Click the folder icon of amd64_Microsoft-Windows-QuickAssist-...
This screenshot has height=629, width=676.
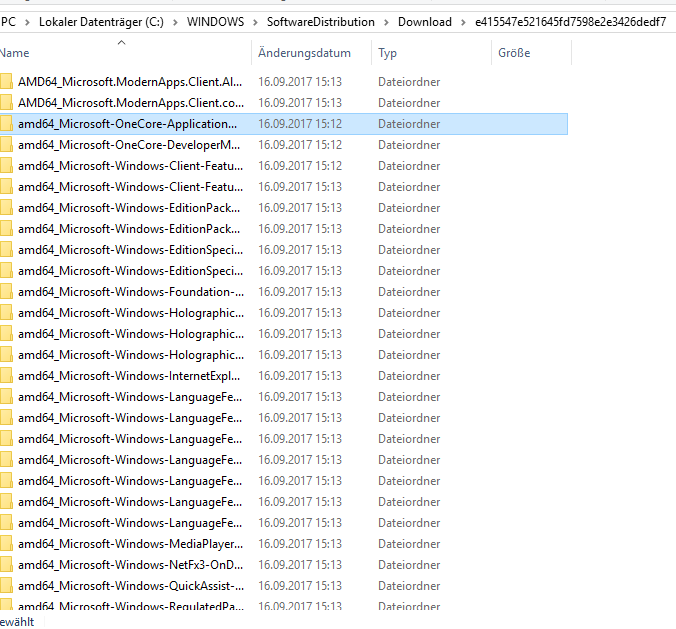[6, 585]
